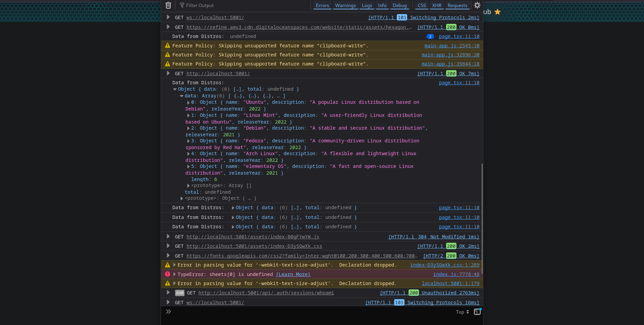Expand the Array prototype node

(189, 186)
